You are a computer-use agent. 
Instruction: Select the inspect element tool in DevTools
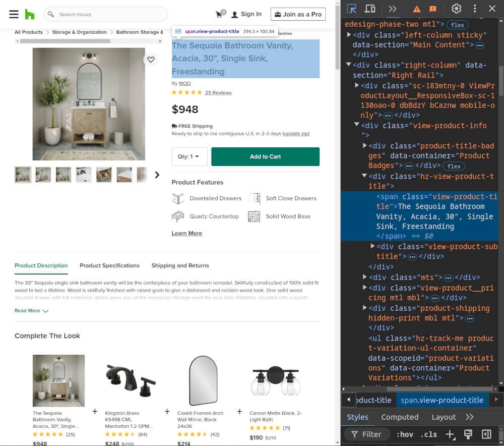(x=351, y=9)
